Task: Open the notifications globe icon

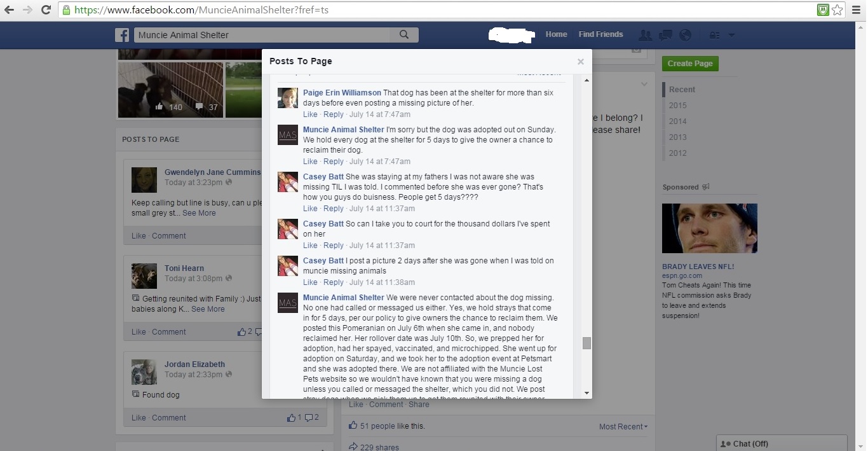Action: click(x=685, y=35)
